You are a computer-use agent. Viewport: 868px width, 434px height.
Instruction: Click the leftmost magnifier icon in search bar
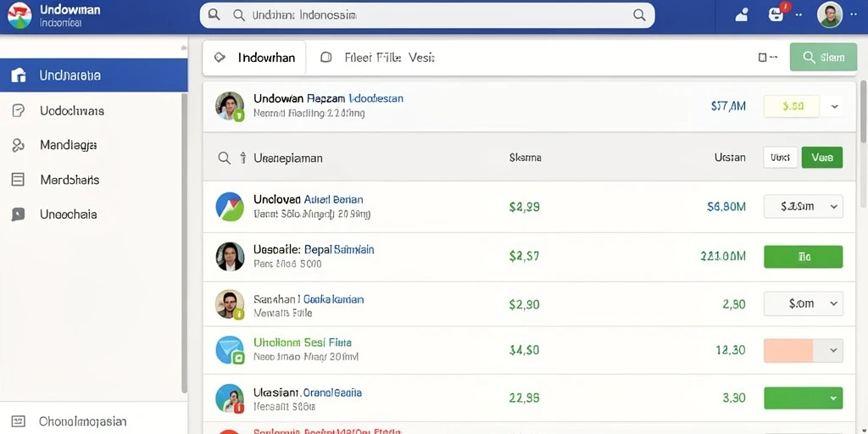214,15
